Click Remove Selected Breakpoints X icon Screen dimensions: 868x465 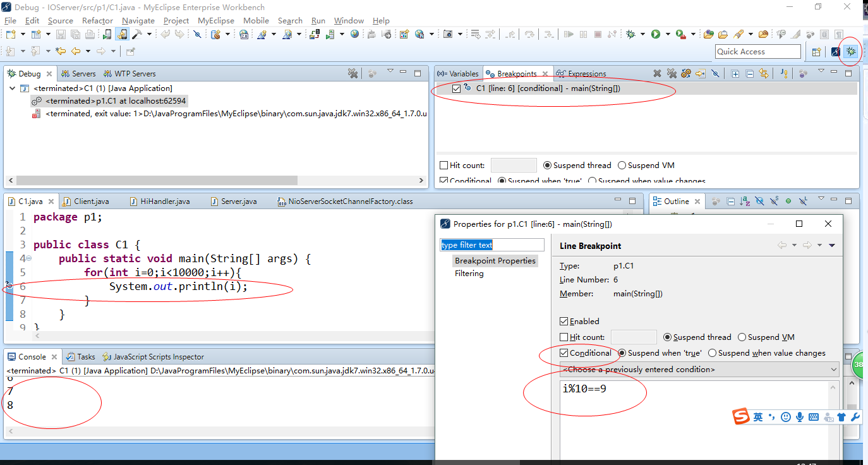[x=657, y=74]
